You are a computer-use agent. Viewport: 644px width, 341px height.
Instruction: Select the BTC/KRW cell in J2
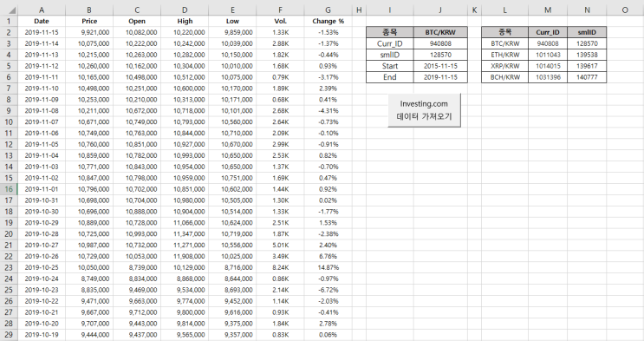440,32
